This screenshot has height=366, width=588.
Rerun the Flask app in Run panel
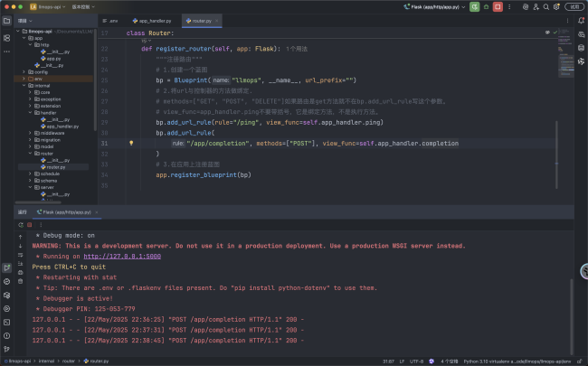tap(20, 223)
